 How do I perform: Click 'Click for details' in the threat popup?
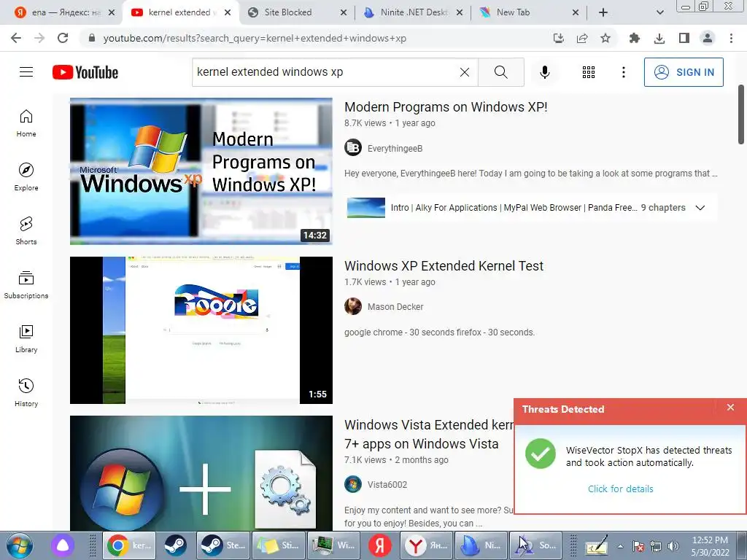point(620,489)
